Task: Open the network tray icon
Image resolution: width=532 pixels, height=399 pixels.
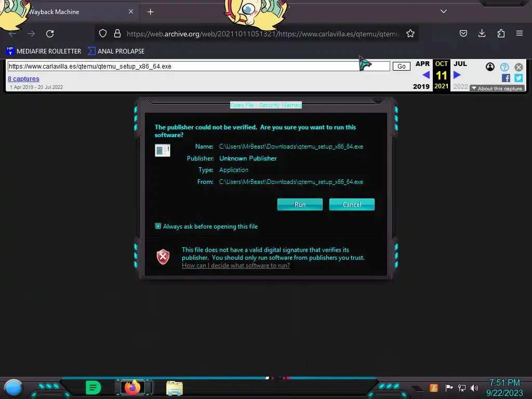Action: tap(462, 388)
